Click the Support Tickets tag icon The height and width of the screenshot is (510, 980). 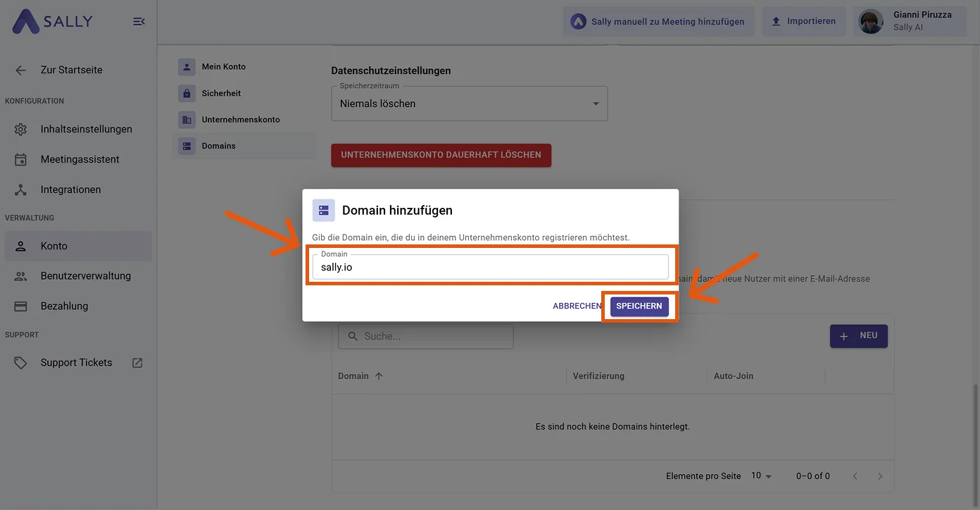[20, 363]
